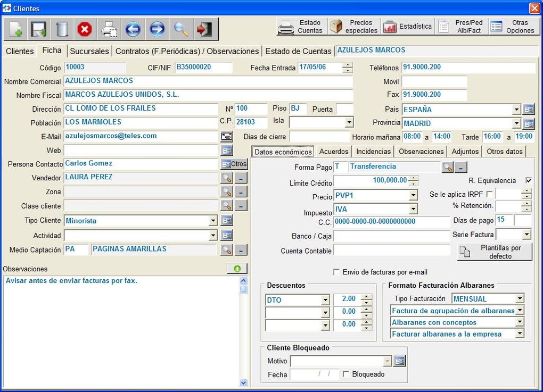Screen dimensions: 543x392
Task: Expand the DTO discount type dropdown
Action: point(325,299)
